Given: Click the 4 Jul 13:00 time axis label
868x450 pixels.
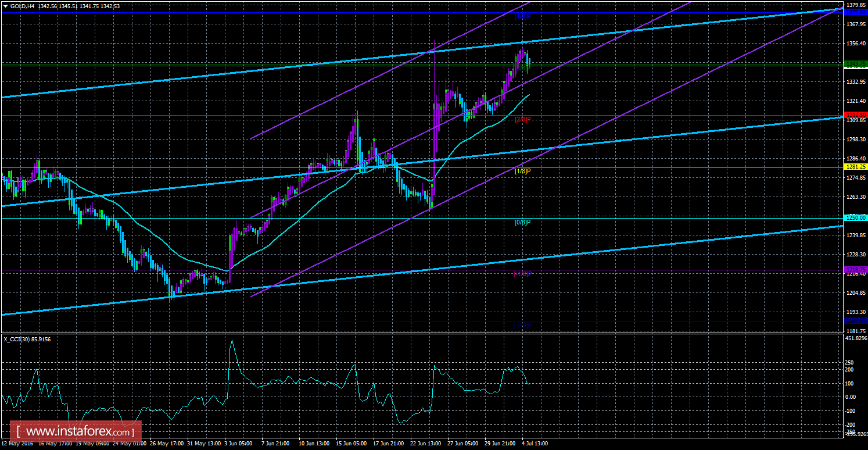Looking at the screenshot, I should click(x=535, y=444).
